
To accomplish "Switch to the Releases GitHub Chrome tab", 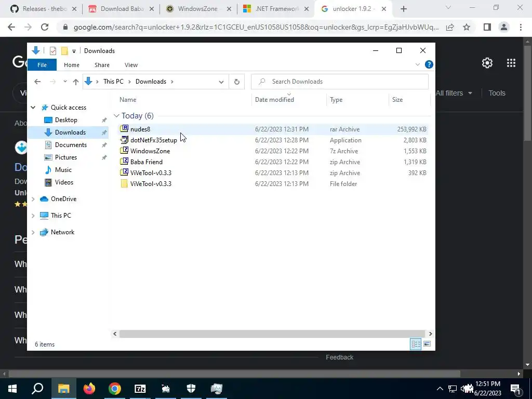I will (x=44, y=9).
